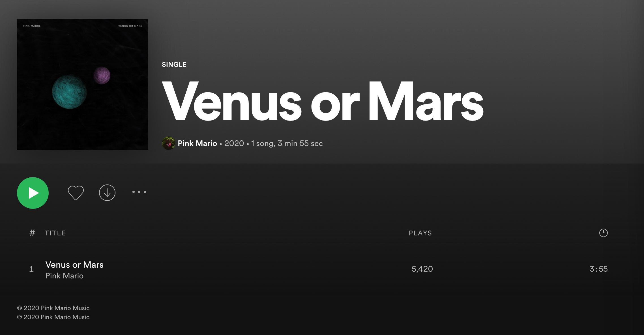Click the 3:55 track duration
The width and height of the screenshot is (644, 335).
click(598, 269)
